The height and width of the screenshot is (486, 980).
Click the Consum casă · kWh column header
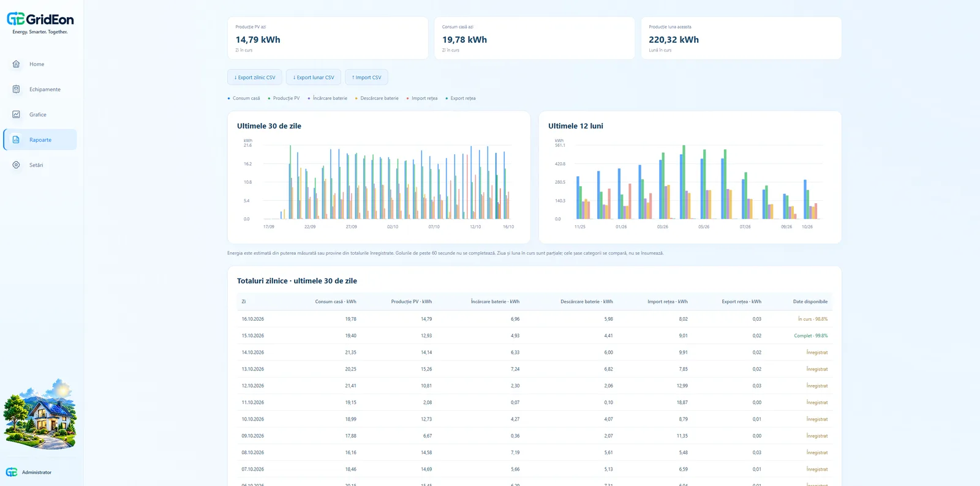tap(336, 302)
